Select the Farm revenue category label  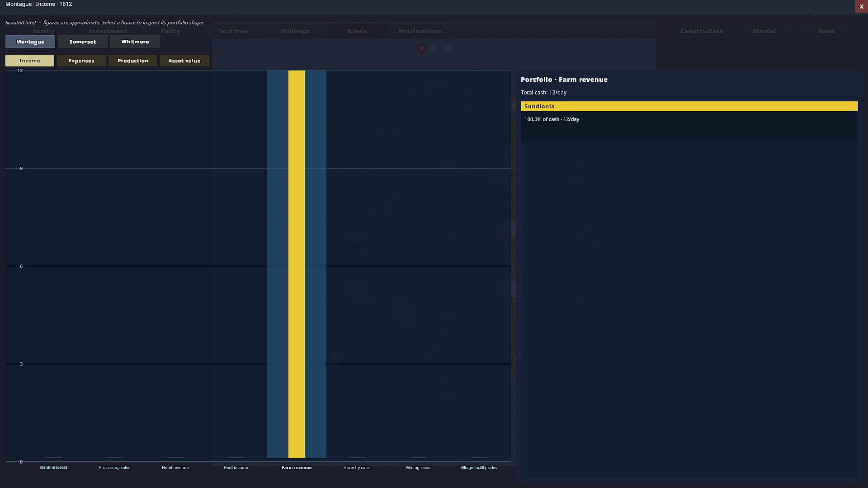point(297,468)
